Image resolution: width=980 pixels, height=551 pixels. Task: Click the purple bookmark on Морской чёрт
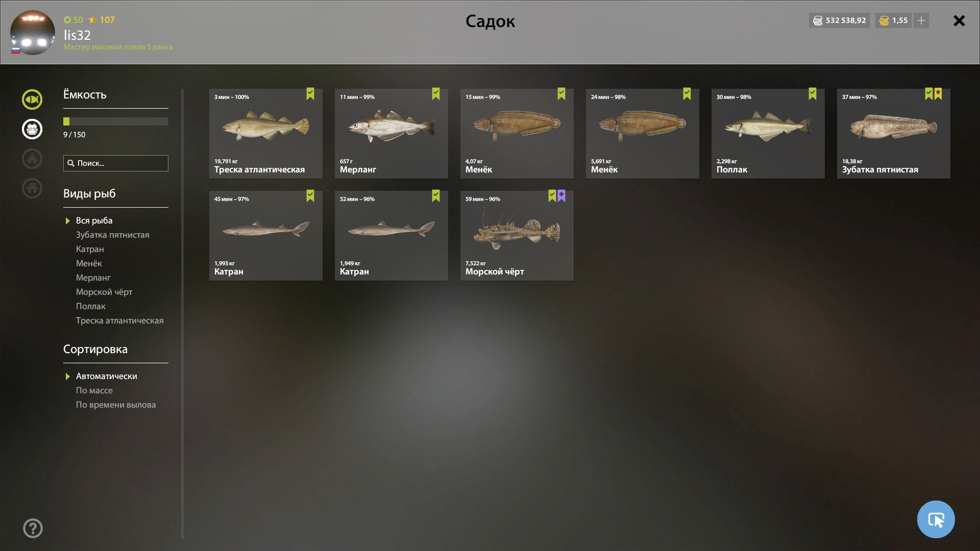tap(561, 196)
